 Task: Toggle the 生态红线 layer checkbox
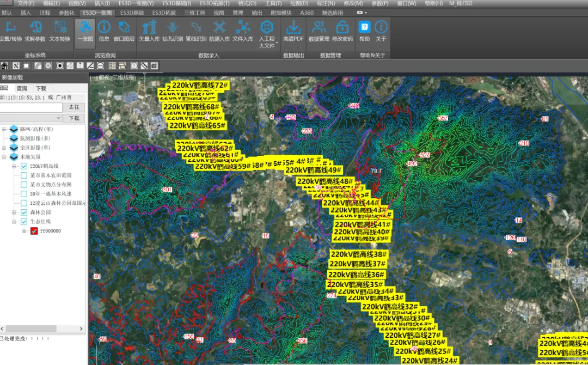[24, 222]
